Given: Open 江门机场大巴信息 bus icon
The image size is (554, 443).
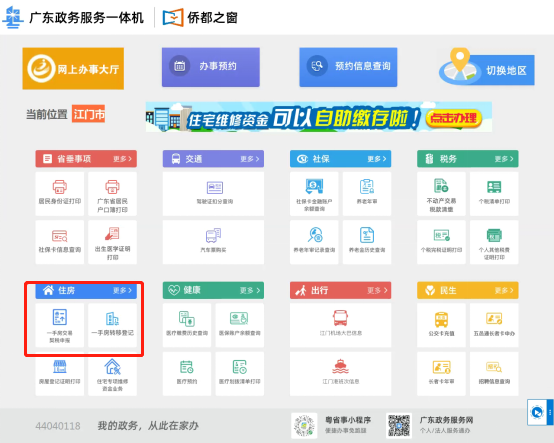Looking at the screenshot, I should pos(340,318).
